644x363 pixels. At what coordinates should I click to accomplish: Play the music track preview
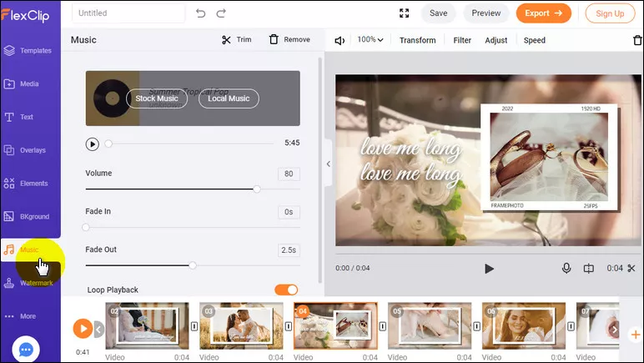93,144
